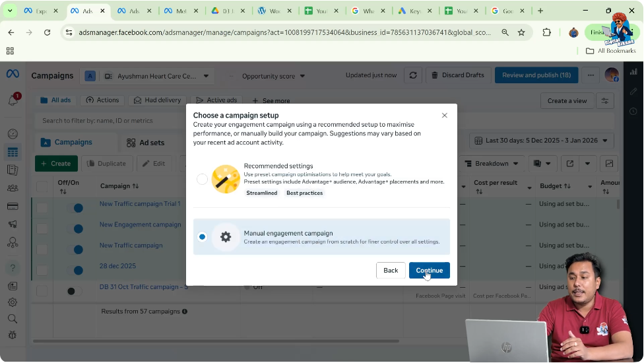Select Recommended settings radio button
The width and height of the screenshot is (644, 363).
coord(202,179)
